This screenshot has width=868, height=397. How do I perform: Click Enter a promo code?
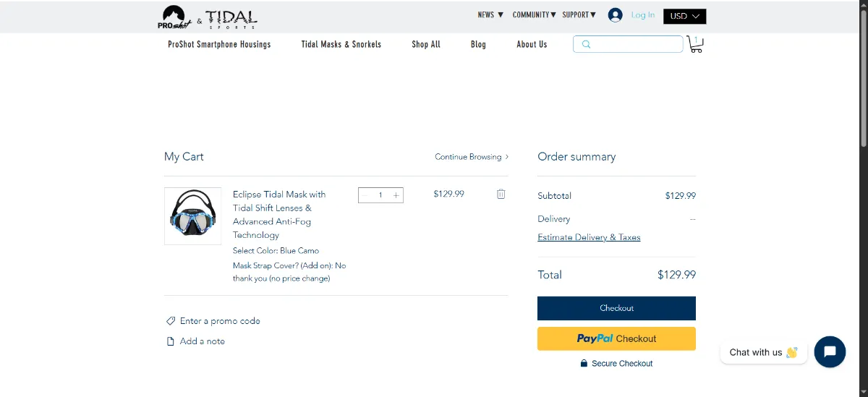pos(220,321)
